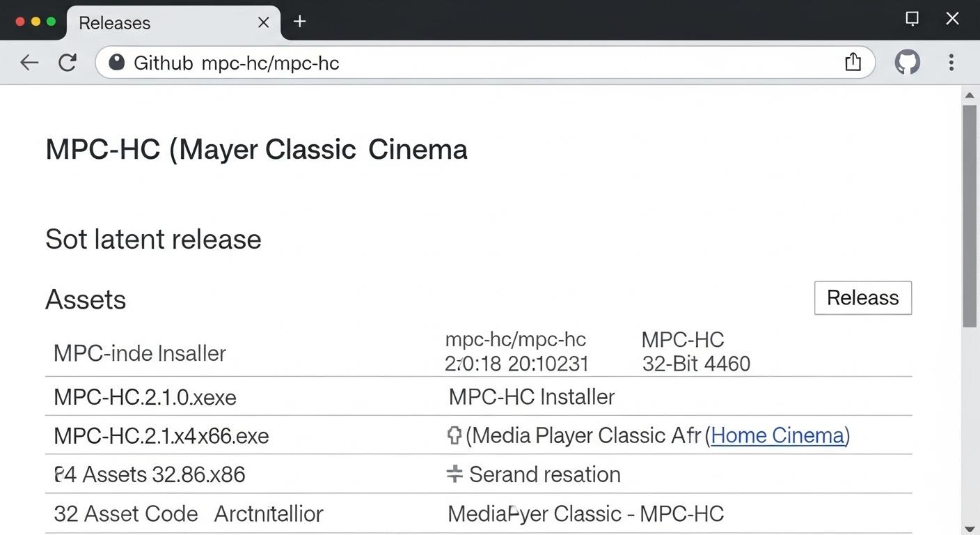Viewport: 980px width, 535px height.
Task: Expand the MPC-inde Insaller asset row
Action: 139,353
